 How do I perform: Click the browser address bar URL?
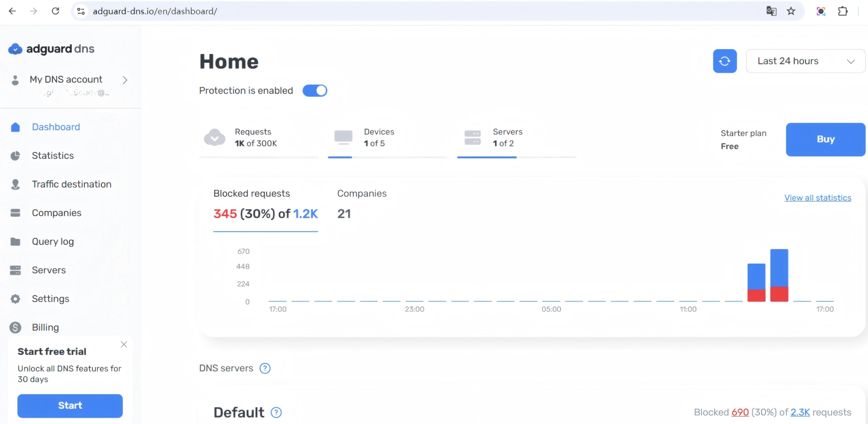155,11
